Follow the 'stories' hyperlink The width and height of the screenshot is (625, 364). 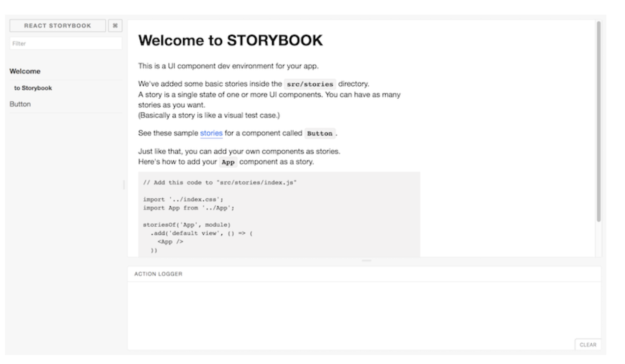point(211,133)
